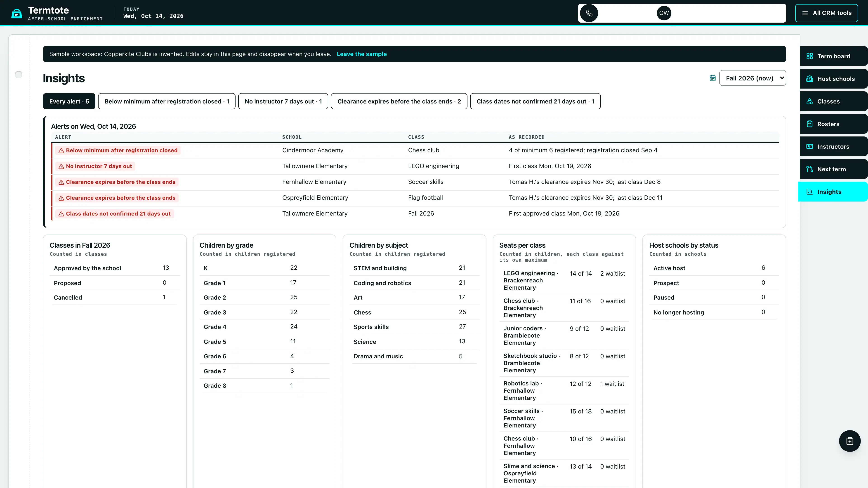Click the Today date Wed, Oct 14, 2026
Screen dimensions: 868x488
[x=153, y=16]
